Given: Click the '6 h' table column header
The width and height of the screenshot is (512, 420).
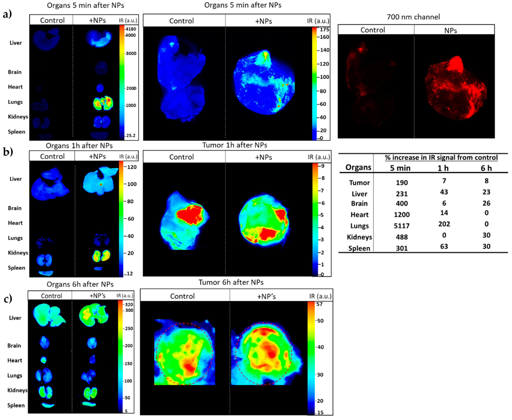Looking at the screenshot, I should [486, 168].
